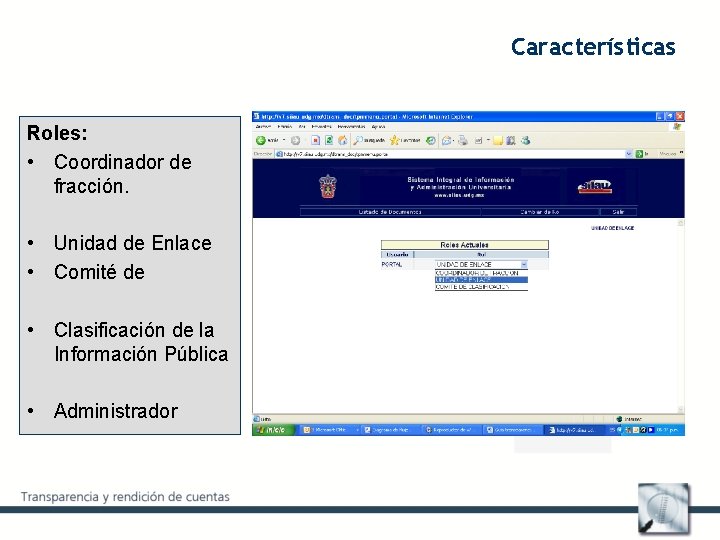Image resolution: width=720 pixels, height=540 pixels.
Task: Click the Print icon in the toolbar
Action: pyautogui.click(x=463, y=141)
